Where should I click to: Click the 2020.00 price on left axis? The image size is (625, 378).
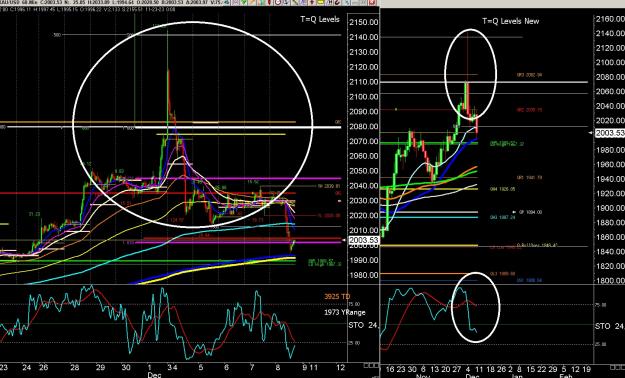(364, 216)
